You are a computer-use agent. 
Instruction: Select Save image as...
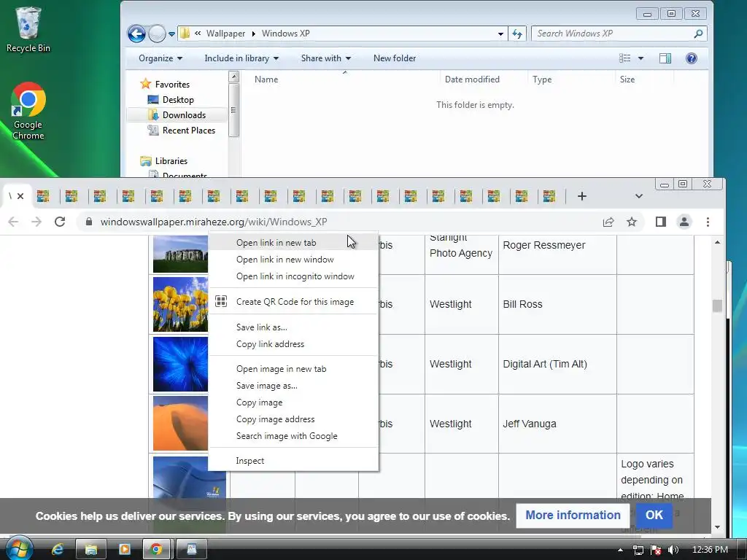pos(293,386)
